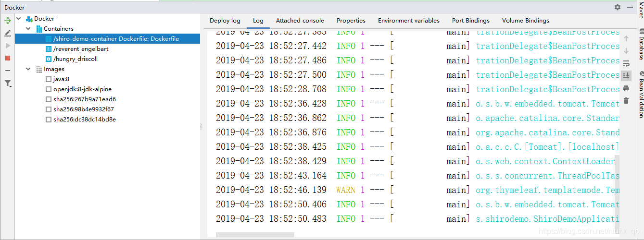Check the sha256:dc38dc14bd8e image checkbox
This screenshot has height=240, width=644.
[48, 120]
